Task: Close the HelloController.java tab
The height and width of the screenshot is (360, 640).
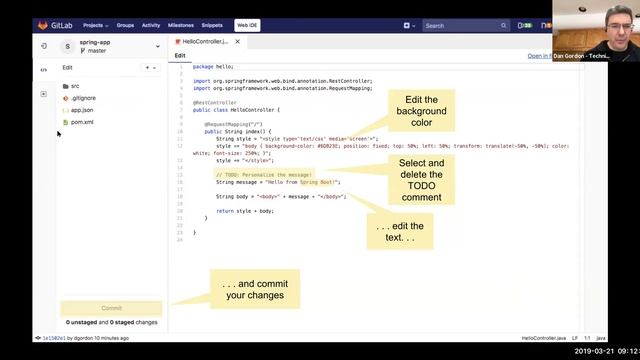Action: (238, 42)
